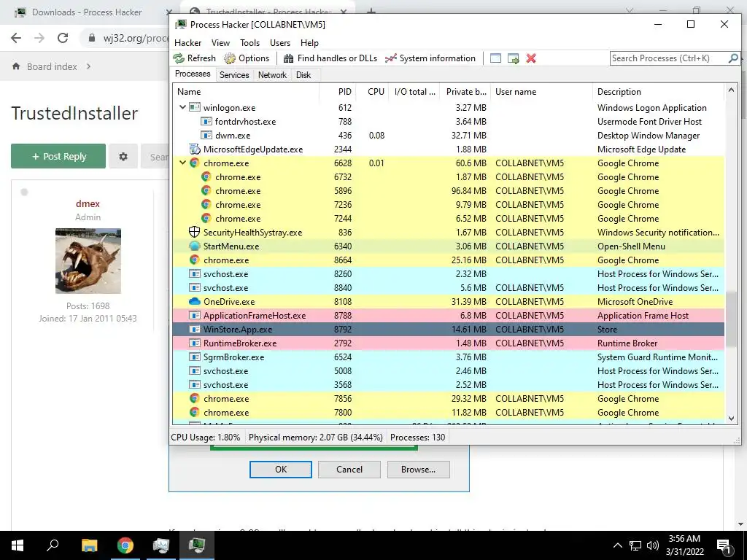This screenshot has height=560, width=747.
Task: Select the Processes tab
Action: [193, 74]
